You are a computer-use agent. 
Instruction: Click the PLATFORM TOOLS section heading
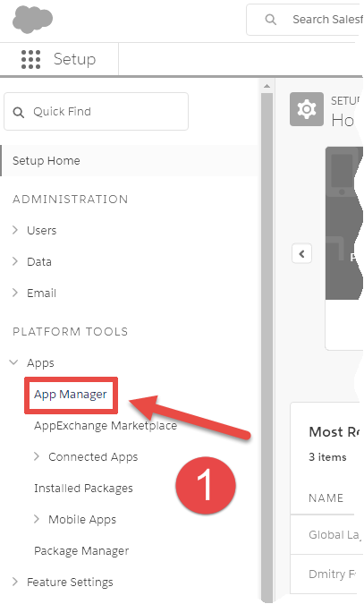70,332
